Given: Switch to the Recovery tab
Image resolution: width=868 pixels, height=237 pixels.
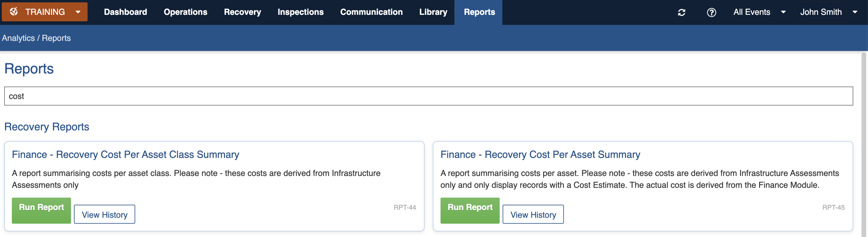Looking at the screenshot, I should (x=242, y=12).
